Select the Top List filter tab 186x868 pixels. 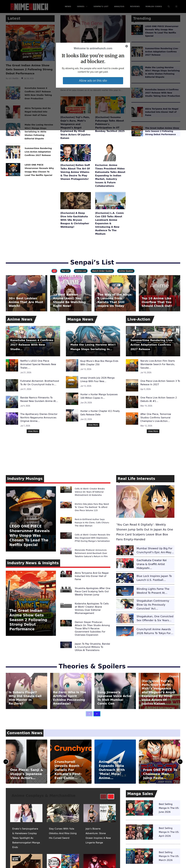point(65,271)
